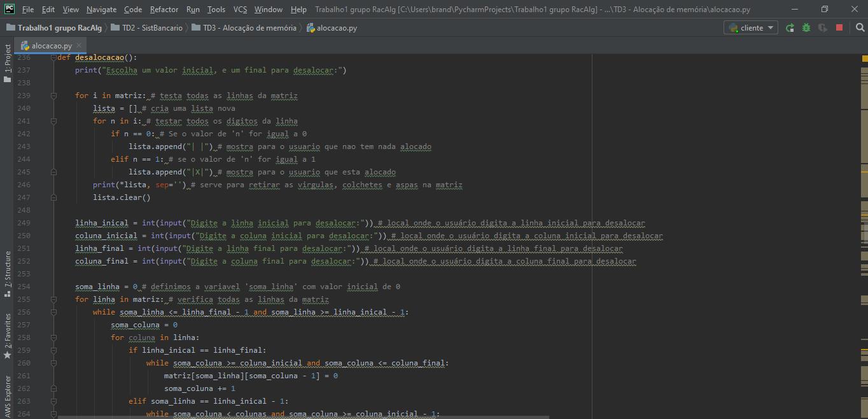This screenshot has height=419, width=868.
Task: Click 'soma_coluna = 0' on line 257
Action: pyautogui.click(x=144, y=325)
